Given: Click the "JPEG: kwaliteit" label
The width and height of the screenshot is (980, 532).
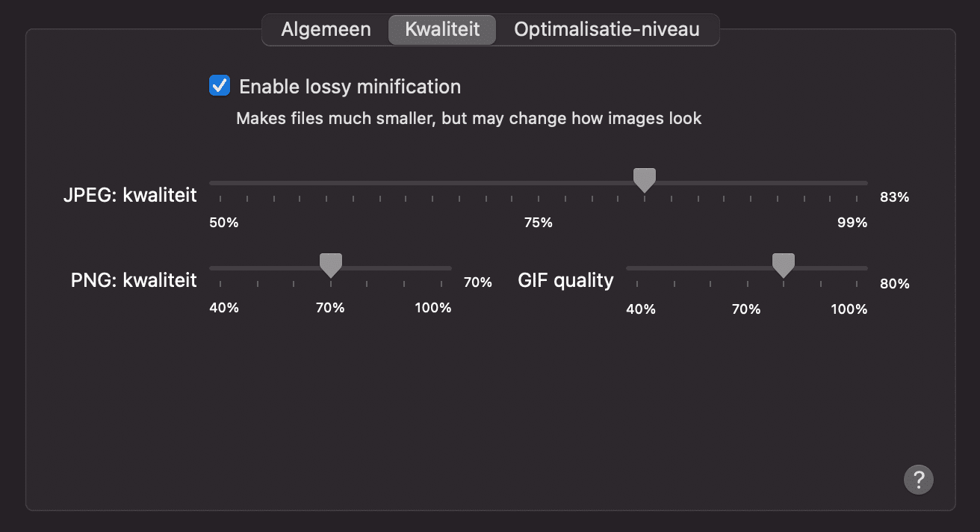Looking at the screenshot, I should [x=130, y=196].
